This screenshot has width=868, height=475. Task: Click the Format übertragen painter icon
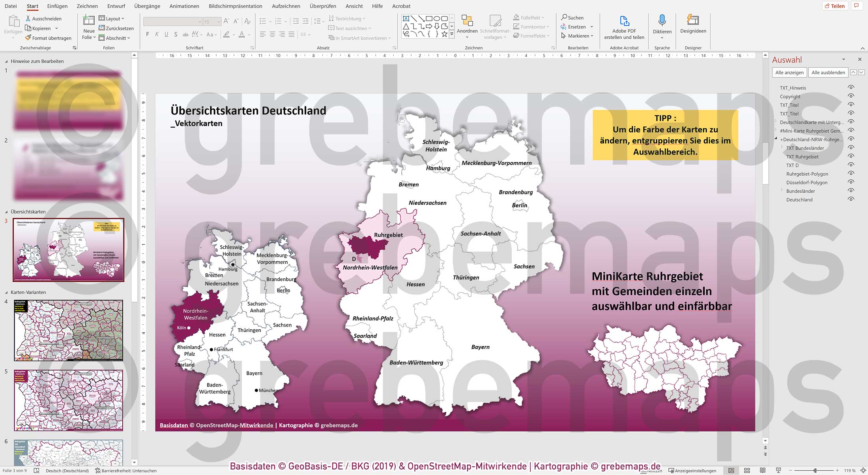[28, 38]
